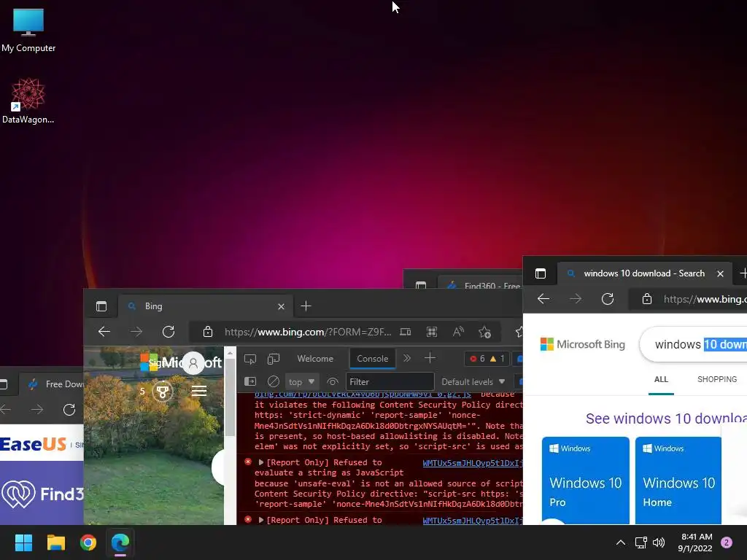Clear the console
The width and height of the screenshot is (747, 560).
pos(274,381)
